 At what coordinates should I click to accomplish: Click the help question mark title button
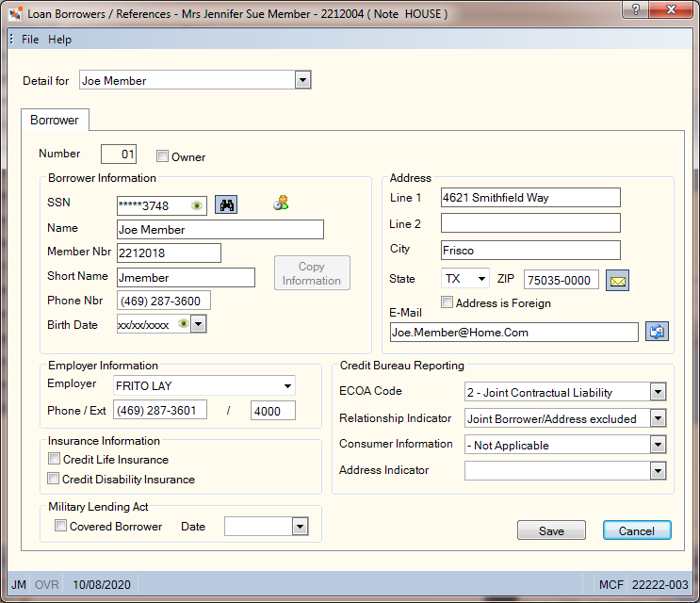tap(636, 9)
